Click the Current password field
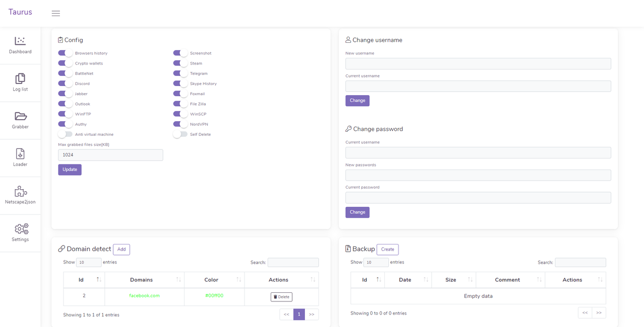This screenshot has height=327, width=644. 478,197
